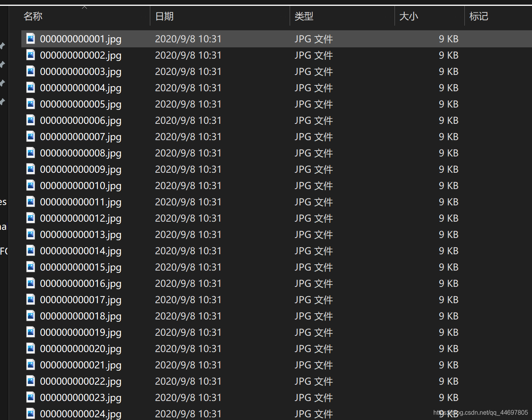Select image icon of 000000000023.jpg

[x=31, y=397]
